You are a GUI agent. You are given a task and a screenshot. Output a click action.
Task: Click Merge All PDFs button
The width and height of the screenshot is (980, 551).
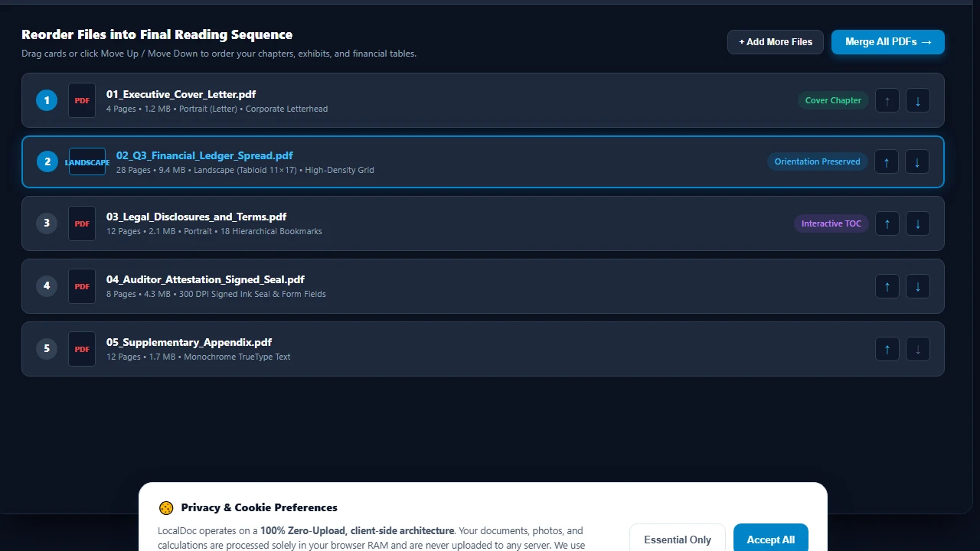[x=888, y=42]
